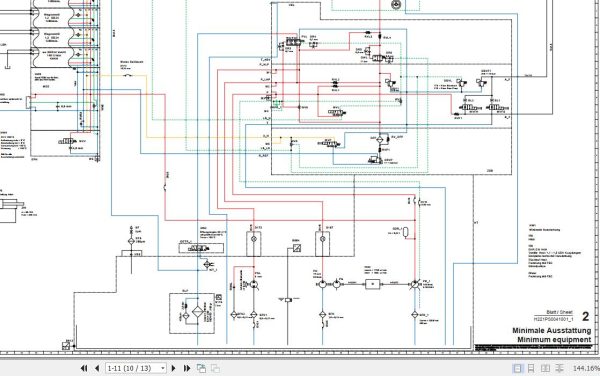Click the motor M box in diagram
The width and height of the screenshot is (600, 376).
point(373,284)
